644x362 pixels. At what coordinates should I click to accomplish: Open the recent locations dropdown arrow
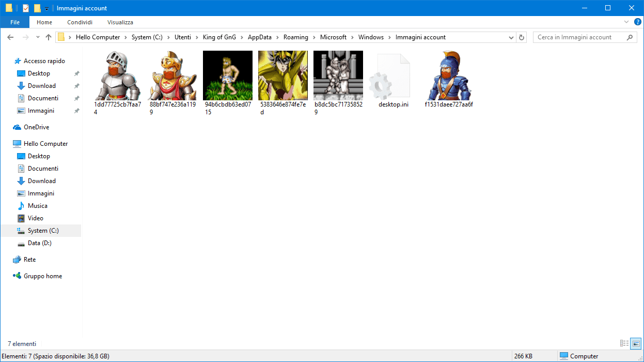coord(38,37)
